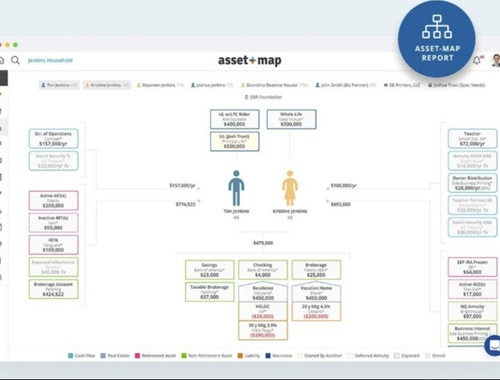Open the Taxable Brokerage $37,000 card
Viewport: 500px width, 380px height.
point(210,292)
